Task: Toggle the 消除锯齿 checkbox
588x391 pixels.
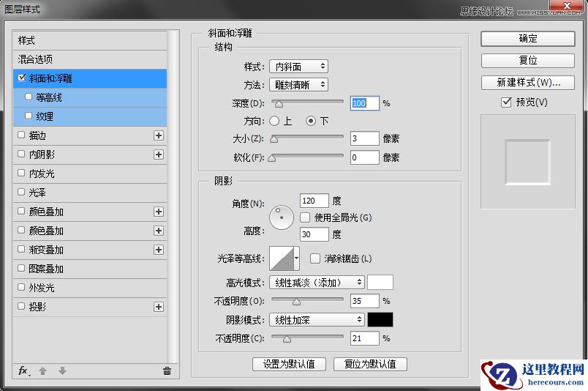Action: point(315,258)
